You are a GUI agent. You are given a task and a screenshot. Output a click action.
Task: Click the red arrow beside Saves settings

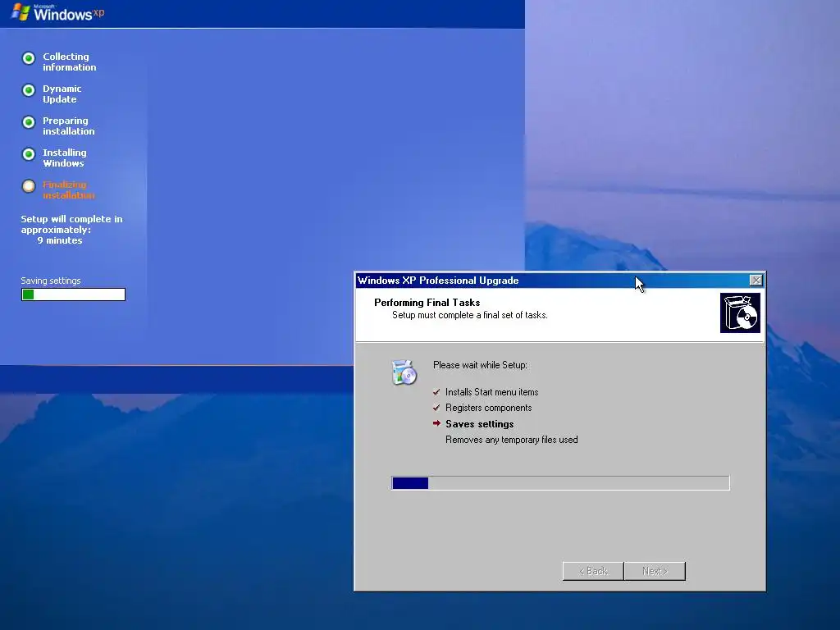[436, 423]
